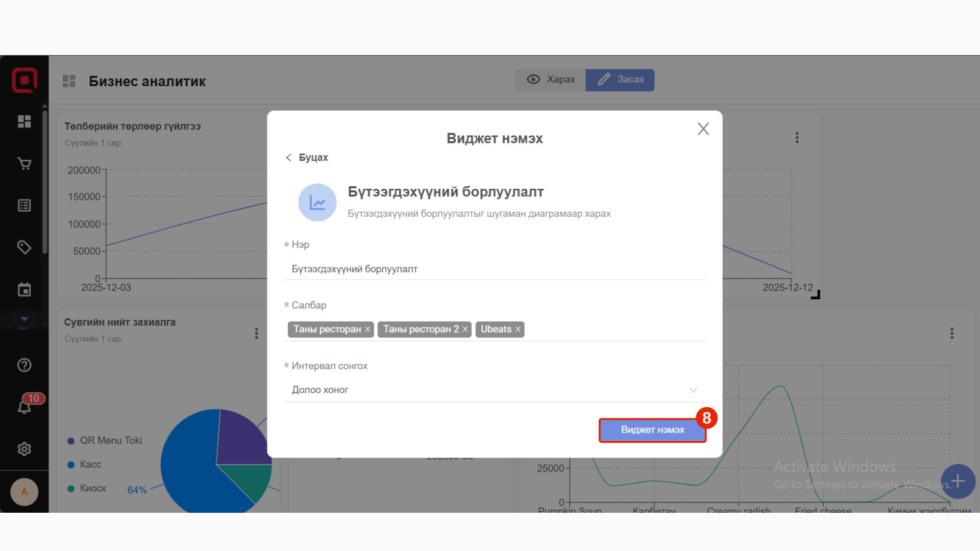This screenshot has width=980, height=551.
Task: Switch to the Харах view tab
Action: point(551,80)
